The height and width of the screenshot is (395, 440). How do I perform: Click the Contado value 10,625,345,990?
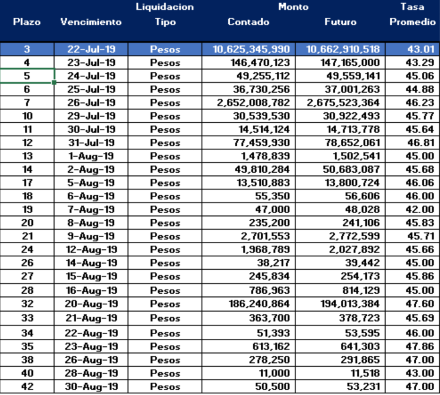coord(248,49)
